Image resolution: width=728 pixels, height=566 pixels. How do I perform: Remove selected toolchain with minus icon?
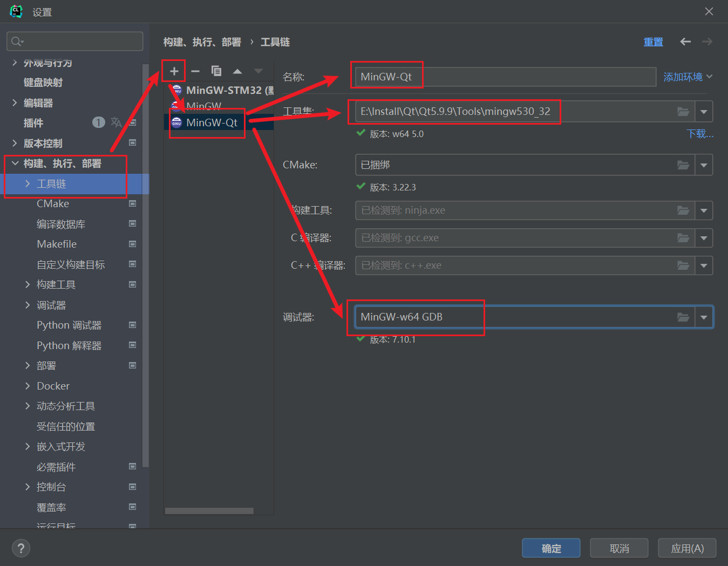tap(195, 71)
